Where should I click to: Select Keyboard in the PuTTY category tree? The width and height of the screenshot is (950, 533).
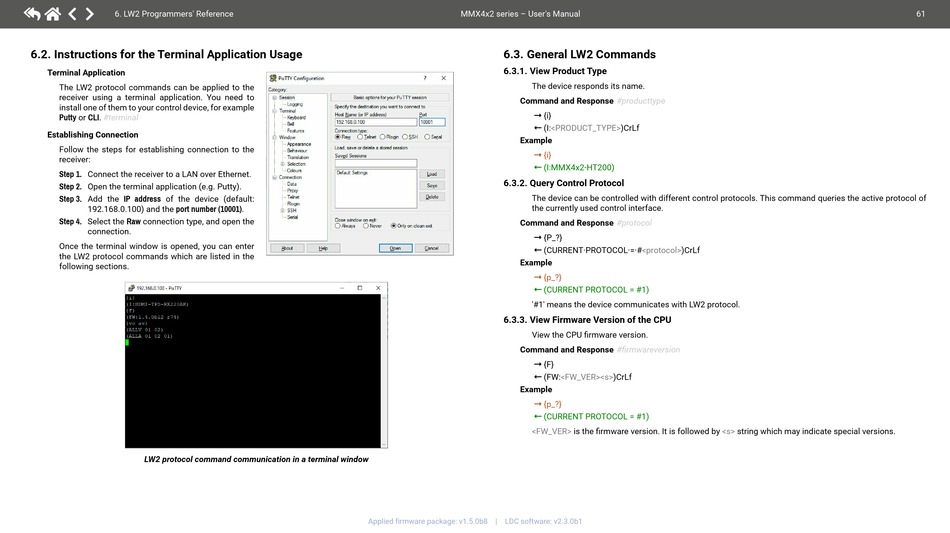pos(296,117)
